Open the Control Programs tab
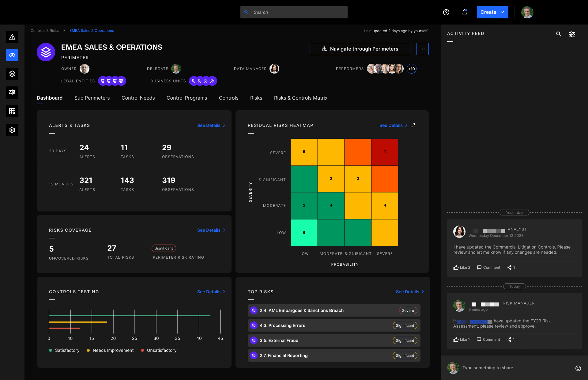Screen dimensions: 588x380 coord(187,98)
